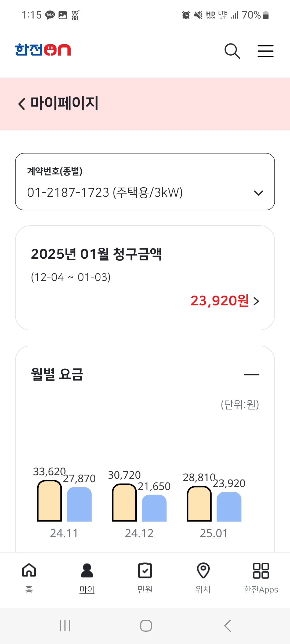Screen dimensions: 290x644
Task: Go back using 마이페이지 back arrow
Action: (x=22, y=104)
